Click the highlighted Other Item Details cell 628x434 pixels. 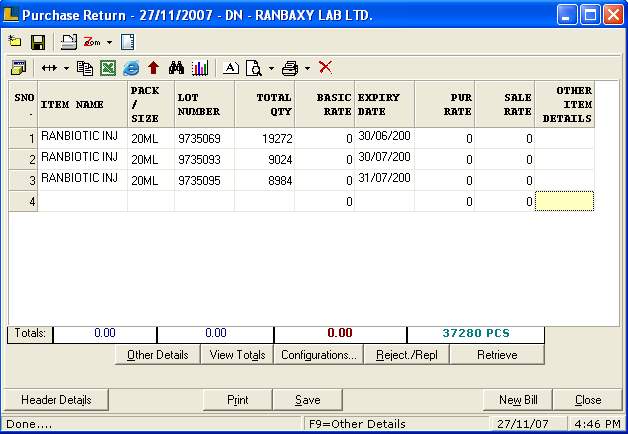(565, 201)
